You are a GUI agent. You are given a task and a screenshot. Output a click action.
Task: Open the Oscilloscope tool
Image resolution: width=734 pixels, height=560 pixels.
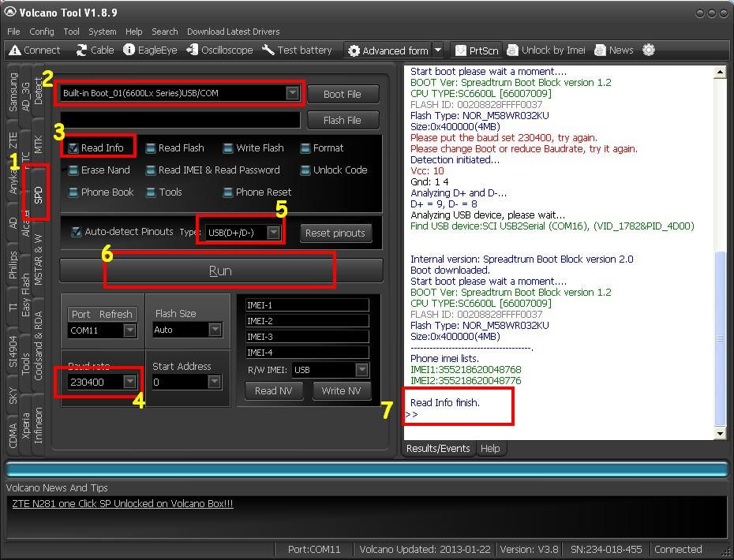coord(193,50)
